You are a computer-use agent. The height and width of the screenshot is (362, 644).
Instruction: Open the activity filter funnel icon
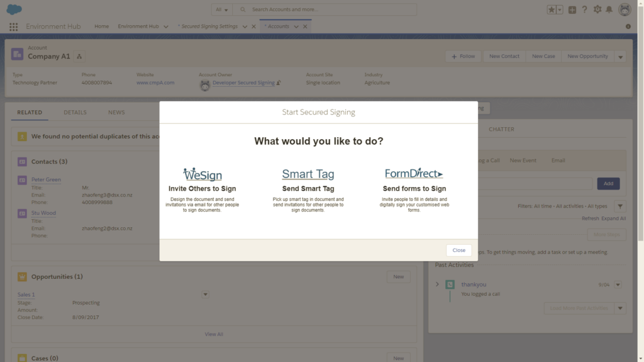(x=620, y=206)
